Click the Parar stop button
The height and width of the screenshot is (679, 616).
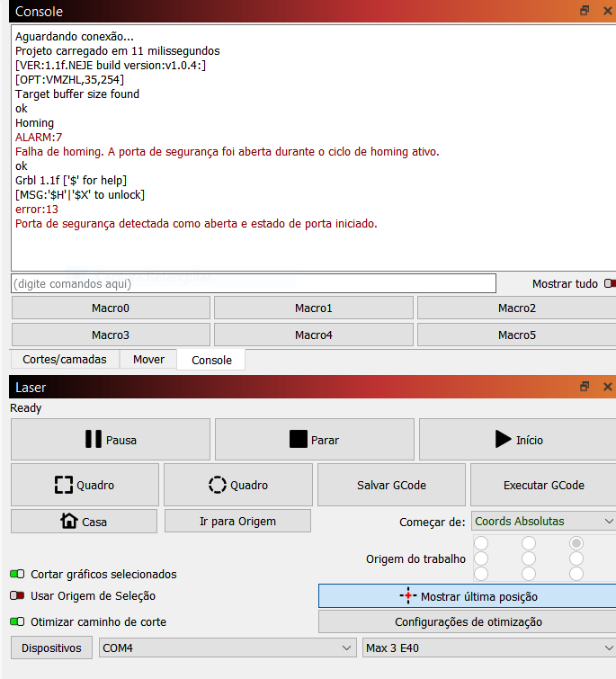(314, 440)
